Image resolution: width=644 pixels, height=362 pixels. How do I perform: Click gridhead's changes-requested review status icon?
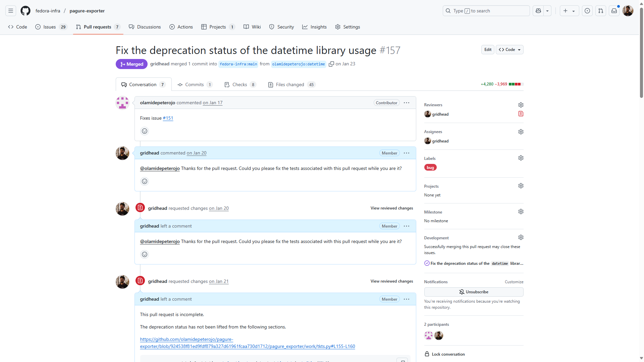click(521, 114)
